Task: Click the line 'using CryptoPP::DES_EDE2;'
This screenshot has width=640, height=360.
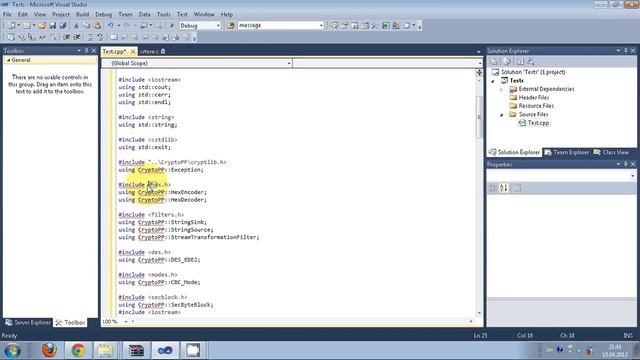Action: (159, 260)
